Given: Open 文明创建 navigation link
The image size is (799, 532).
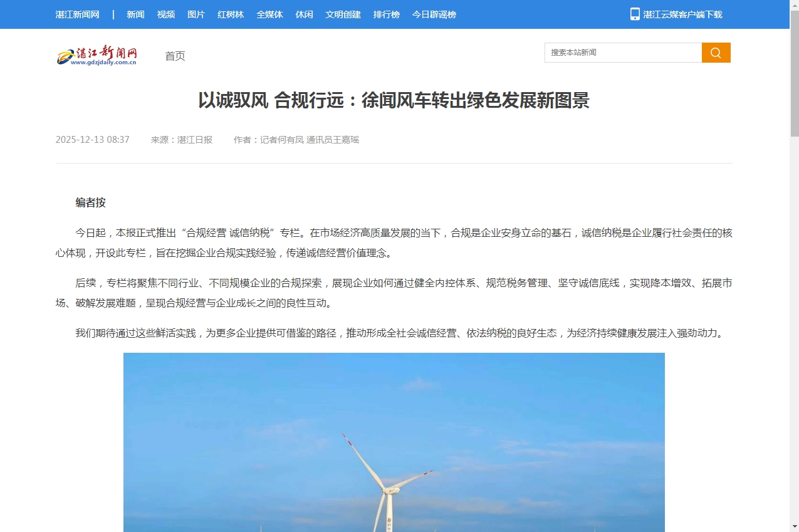Looking at the screenshot, I should [343, 14].
